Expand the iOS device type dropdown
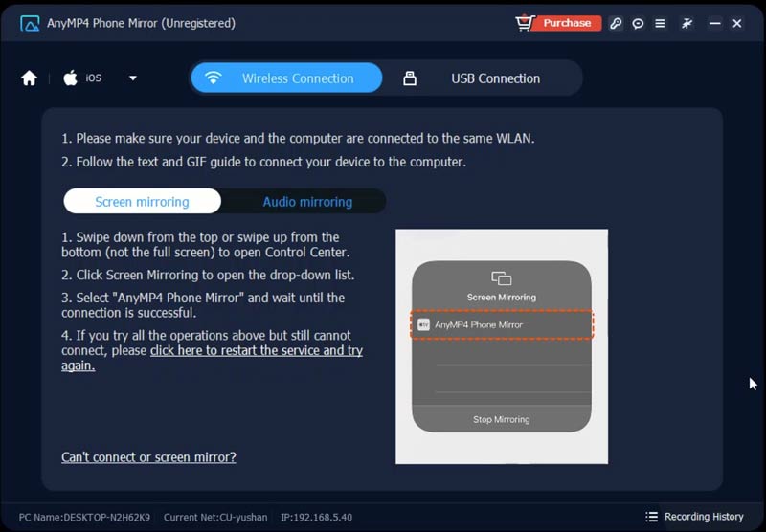This screenshot has width=766, height=532. tap(132, 78)
